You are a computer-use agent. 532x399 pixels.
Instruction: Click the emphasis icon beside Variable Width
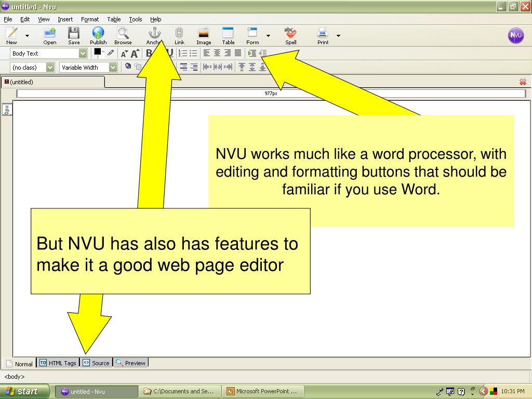(x=128, y=66)
